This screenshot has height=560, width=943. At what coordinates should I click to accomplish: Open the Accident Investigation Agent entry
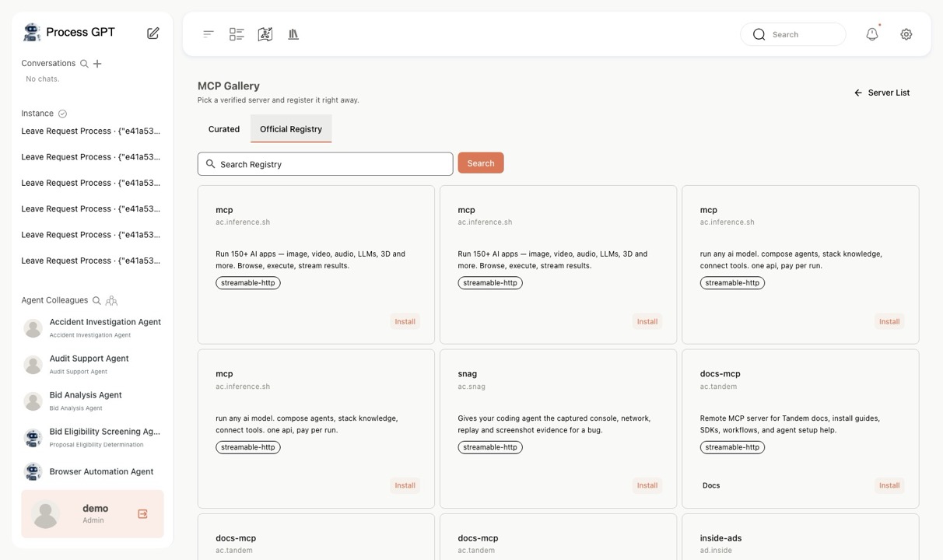(92, 328)
